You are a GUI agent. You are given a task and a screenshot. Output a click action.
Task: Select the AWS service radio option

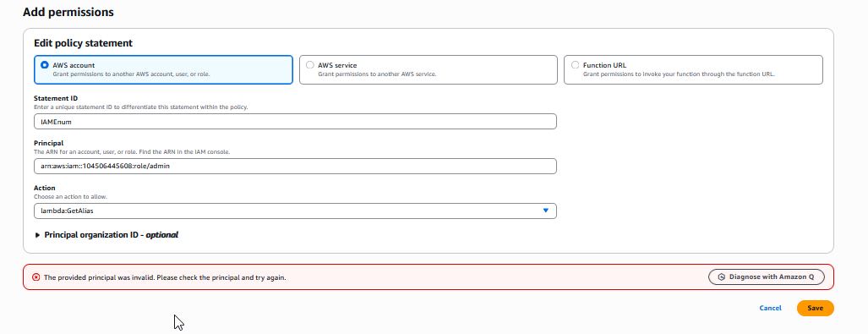click(x=310, y=65)
